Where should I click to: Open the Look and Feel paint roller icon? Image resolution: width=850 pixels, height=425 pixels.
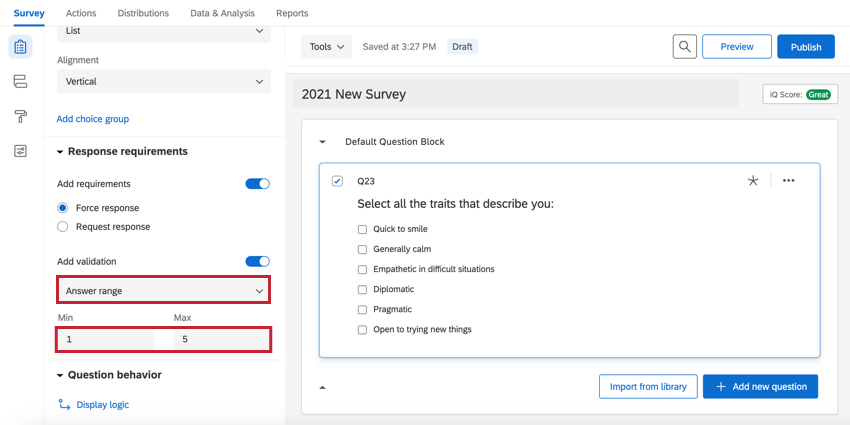(x=20, y=116)
